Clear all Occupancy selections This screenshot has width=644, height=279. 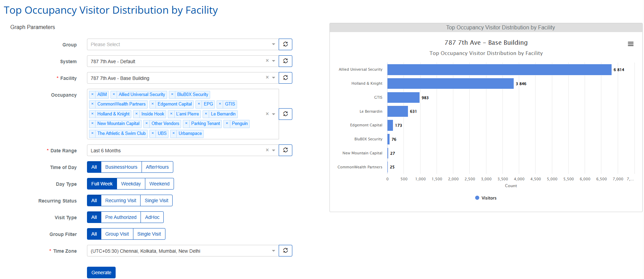coord(267,114)
